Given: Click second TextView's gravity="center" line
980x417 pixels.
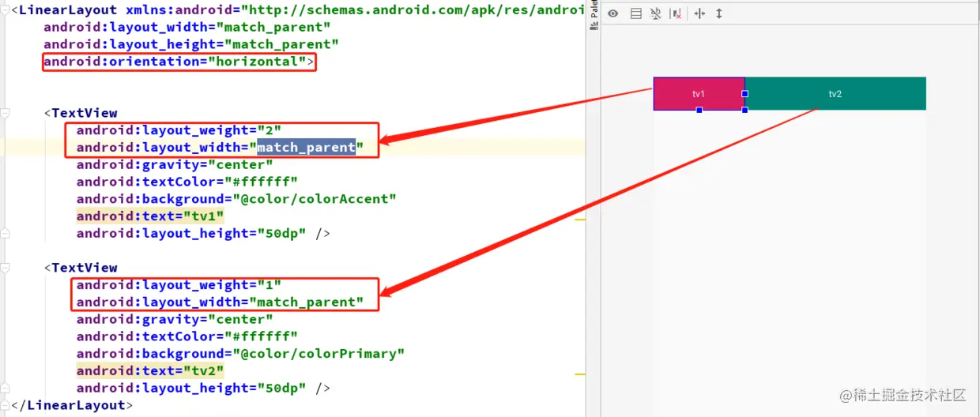Looking at the screenshot, I should [x=175, y=319].
